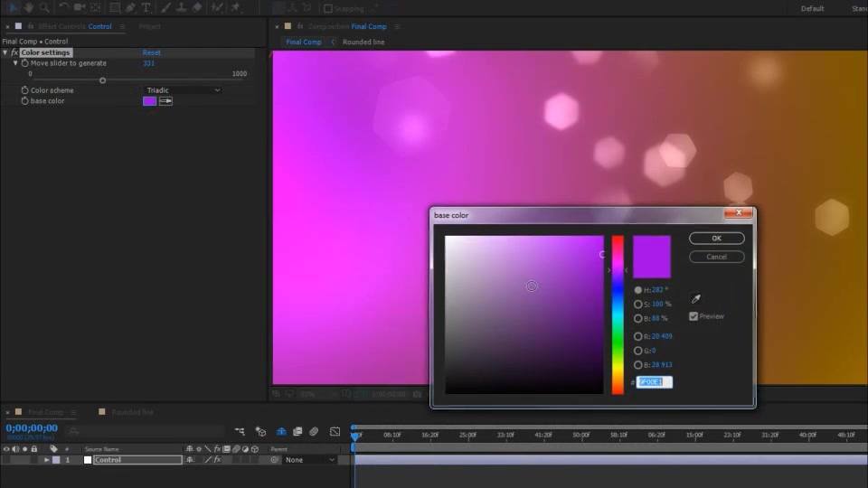Open the Parent None dropdown

pos(310,460)
